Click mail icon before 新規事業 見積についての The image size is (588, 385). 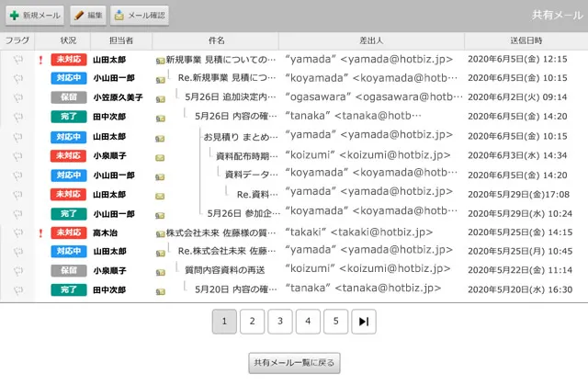[x=160, y=61]
